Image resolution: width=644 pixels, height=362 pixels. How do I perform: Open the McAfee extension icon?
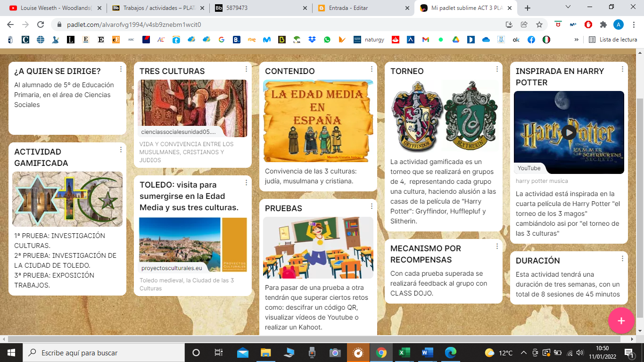(558, 25)
